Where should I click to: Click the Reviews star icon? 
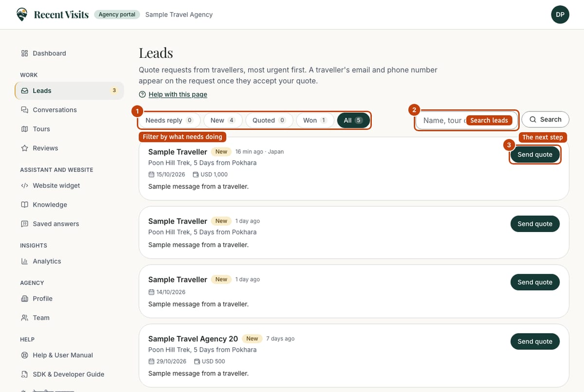click(x=24, y=148)
